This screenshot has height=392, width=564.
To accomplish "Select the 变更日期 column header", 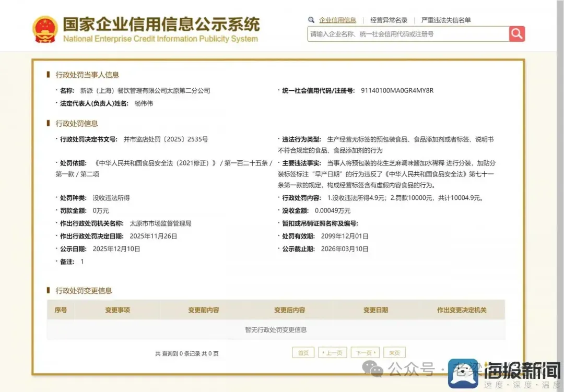I will coord(375,310).
